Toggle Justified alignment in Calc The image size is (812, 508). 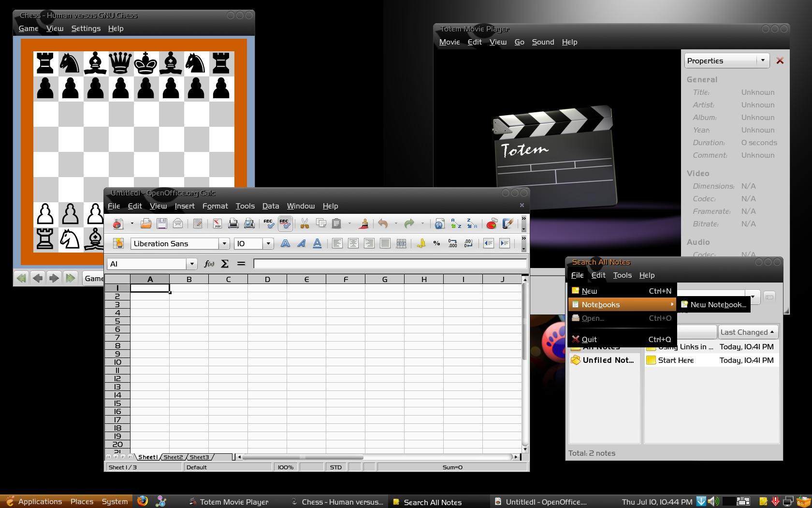[x=385, y=243]
